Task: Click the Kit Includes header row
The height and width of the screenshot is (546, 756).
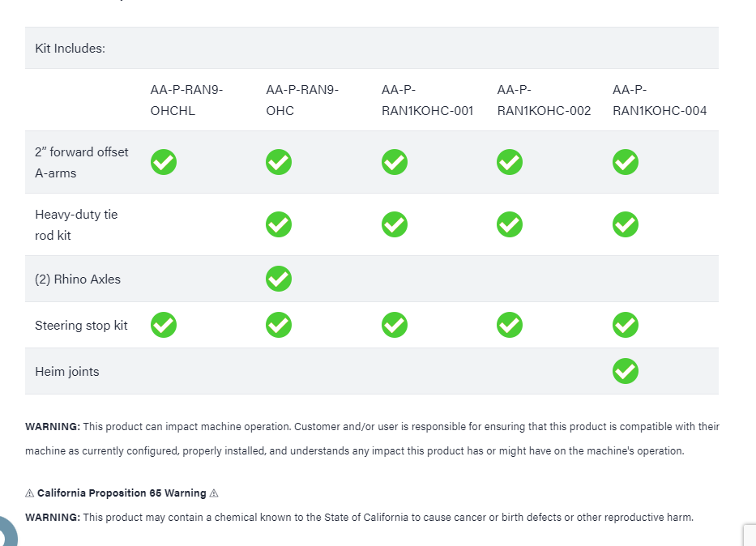Action: [70, 49]
